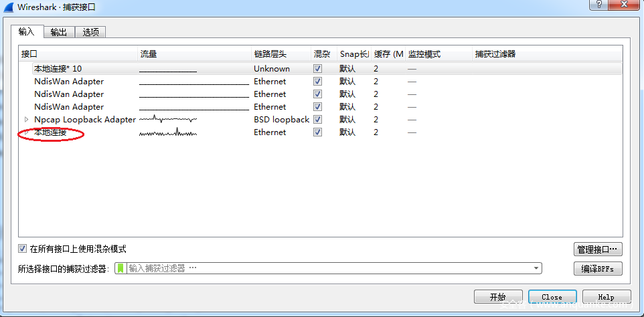Toggle promiscuous checkbox in the Unknown link-layer row
The image size is (644, 317).
click(x=317, y=68)
